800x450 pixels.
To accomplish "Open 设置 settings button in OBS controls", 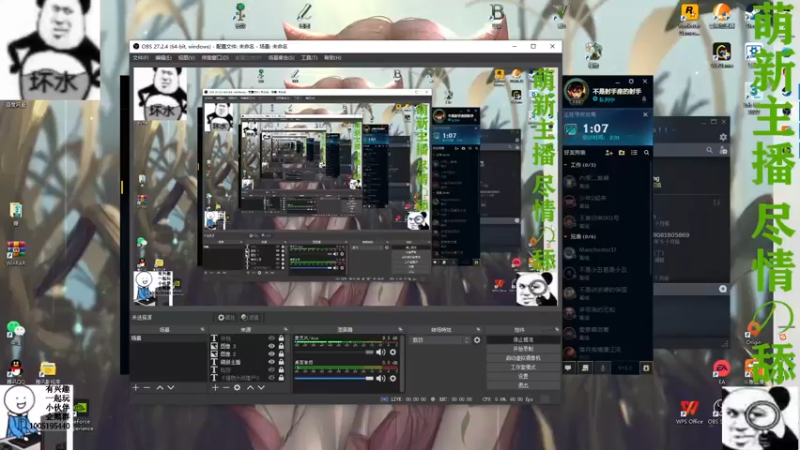I will tap(523, 377).
